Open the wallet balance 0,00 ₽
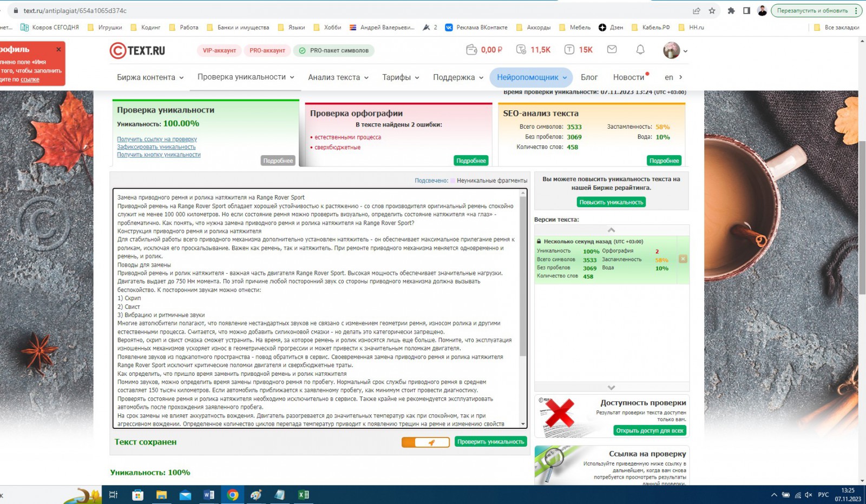Viewport: 866px width, 504px height. (484, 50)
